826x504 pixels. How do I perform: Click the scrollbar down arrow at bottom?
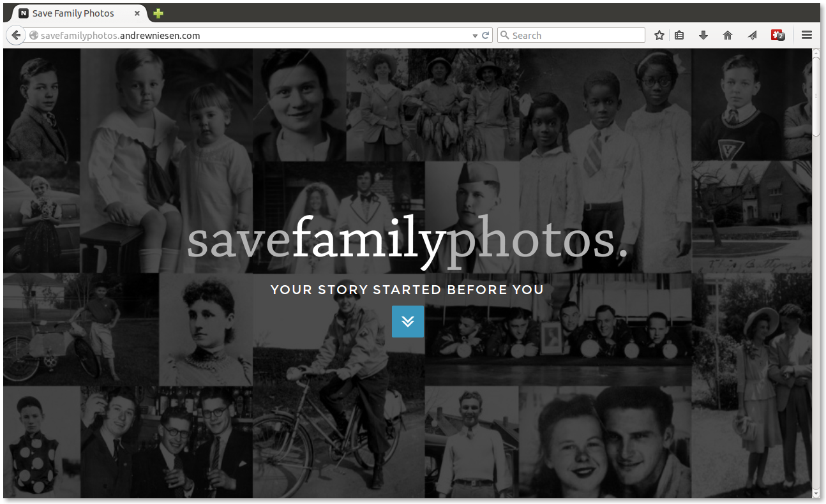(x=816, y=494)
